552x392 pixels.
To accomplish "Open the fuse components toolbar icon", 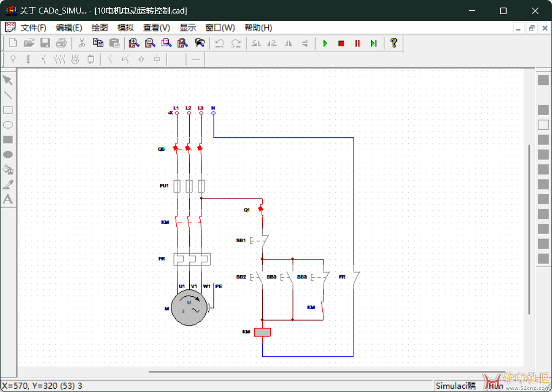I will coord(29,59).
